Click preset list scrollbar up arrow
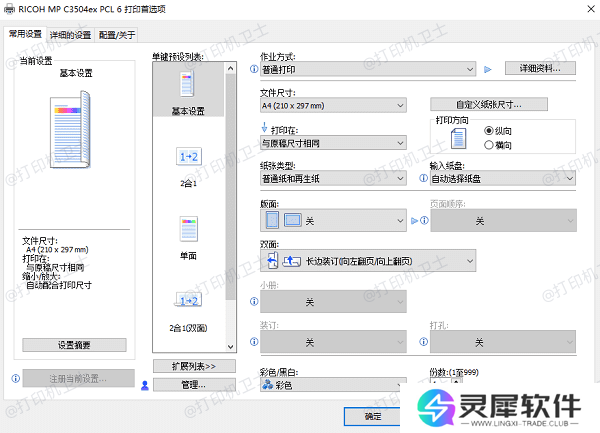This screenshot has width=600, height=433. tap(230, 68)
